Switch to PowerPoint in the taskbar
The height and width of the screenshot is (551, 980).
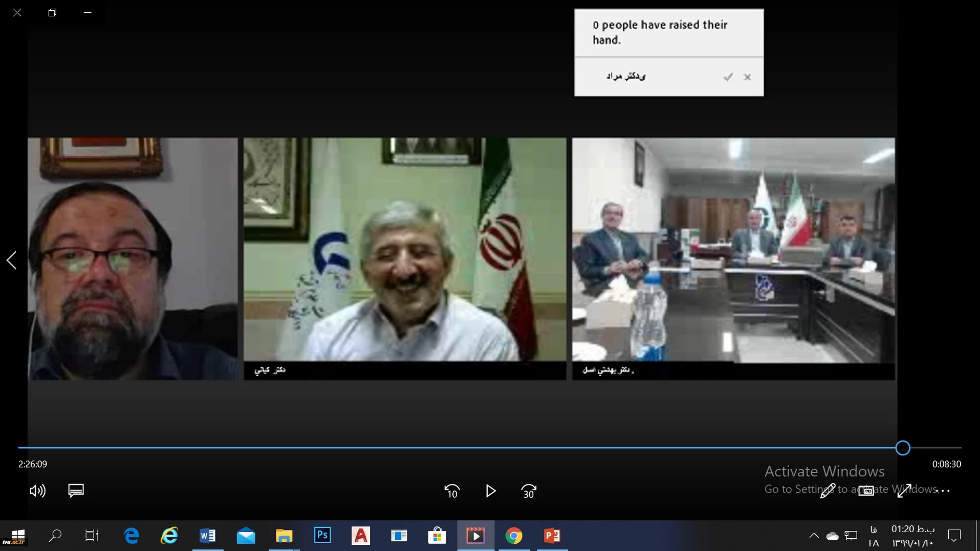[552, 536]
